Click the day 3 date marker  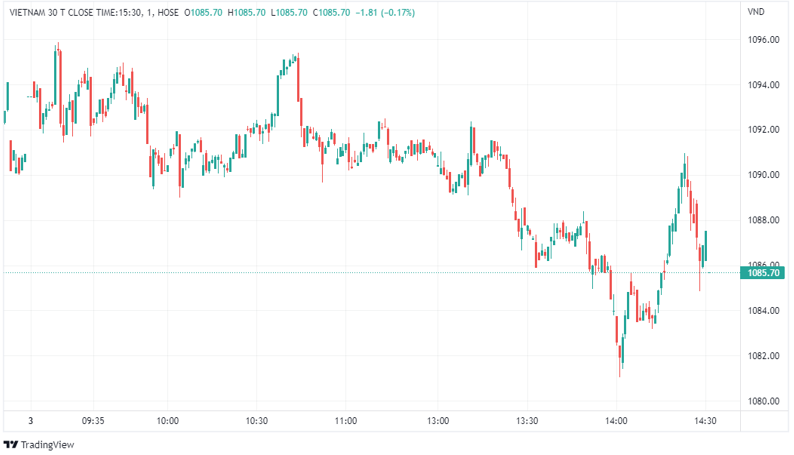point(31,421)
